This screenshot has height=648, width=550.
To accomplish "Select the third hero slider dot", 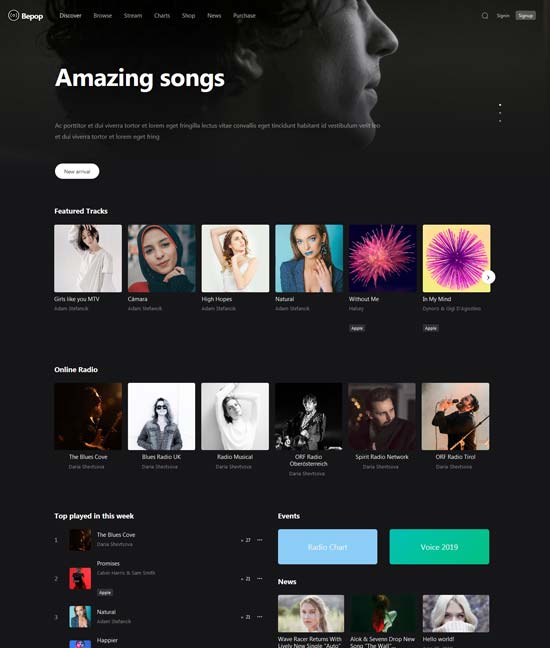I will pyautogui.click(x=500, y=121).
